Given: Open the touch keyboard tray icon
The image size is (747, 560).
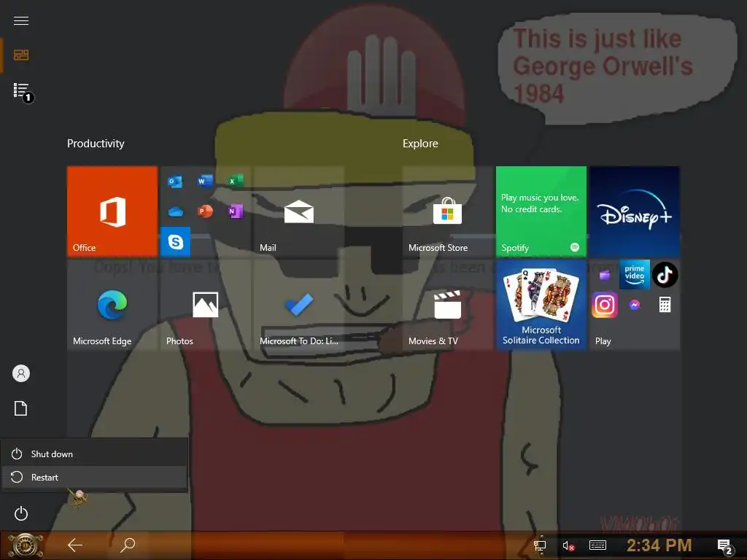Looking at the screenshot, I should (x=597, y=545).
